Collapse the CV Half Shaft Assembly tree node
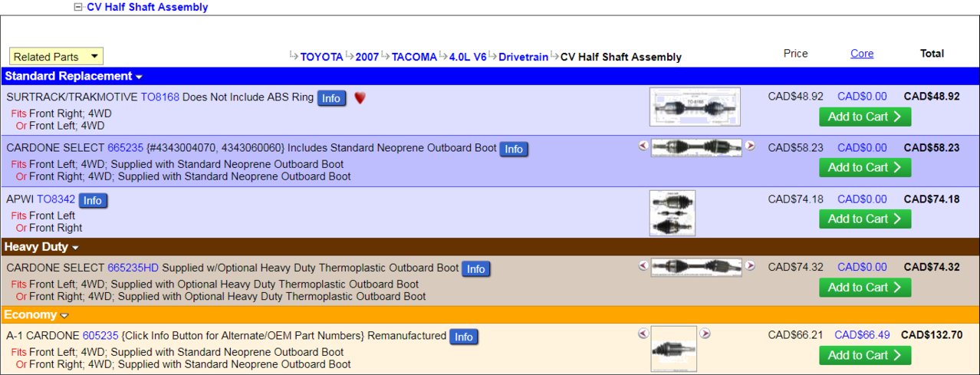This screenshot has height=375, width=980. tap(77, 7)
